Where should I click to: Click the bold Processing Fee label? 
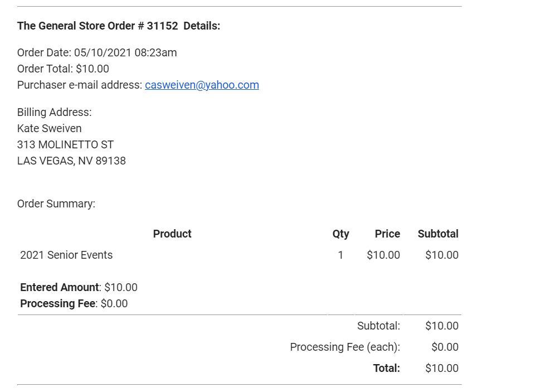point(57,304)
